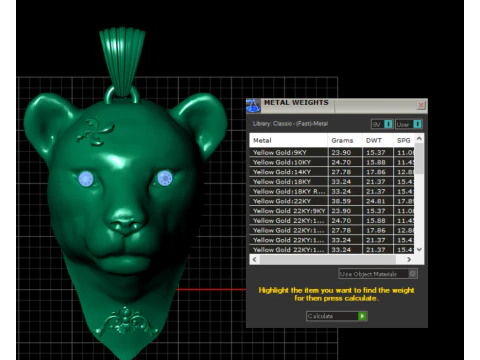This screenshot has width=480, height=360.
Task: Click the horizontal scrollbar thumb under the table
Action: click(x=328, y=259)
